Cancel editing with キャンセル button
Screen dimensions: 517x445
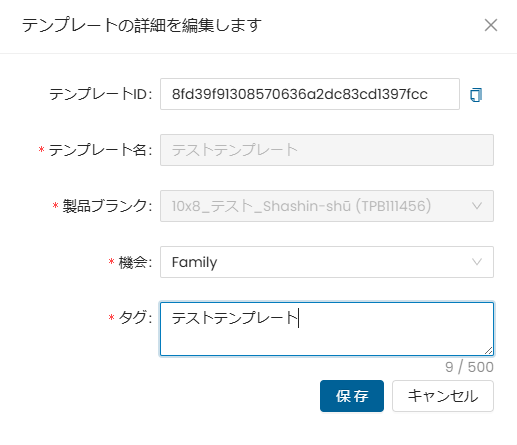443,396
